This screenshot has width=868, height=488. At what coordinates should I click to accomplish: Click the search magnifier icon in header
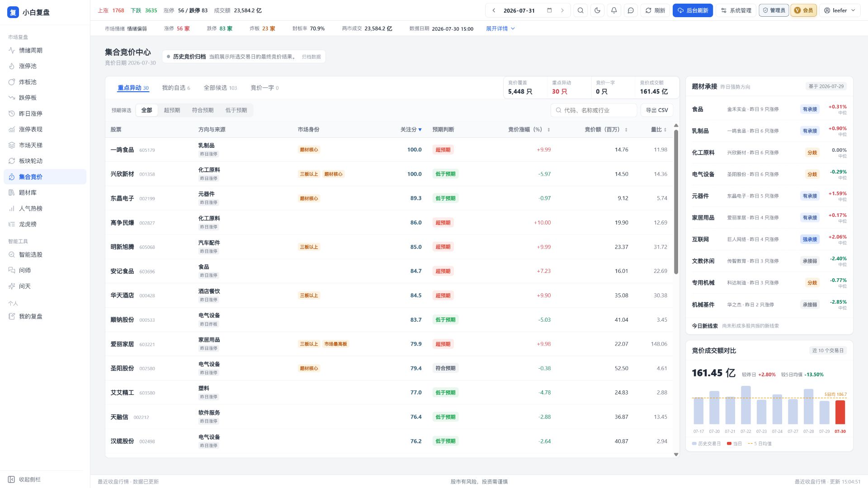580,10
